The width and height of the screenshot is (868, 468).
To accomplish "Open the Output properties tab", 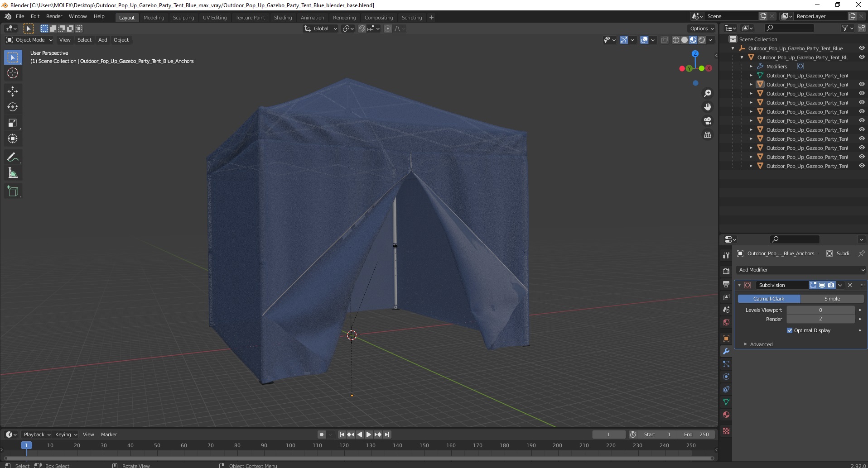I will [x=726, y=284].
